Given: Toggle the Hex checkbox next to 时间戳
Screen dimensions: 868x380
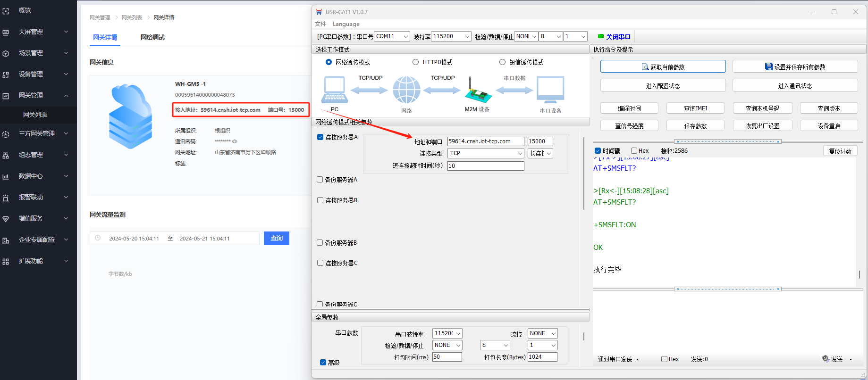Looking at the screenshot, I should pyautogui.click(x=634, y=151).
